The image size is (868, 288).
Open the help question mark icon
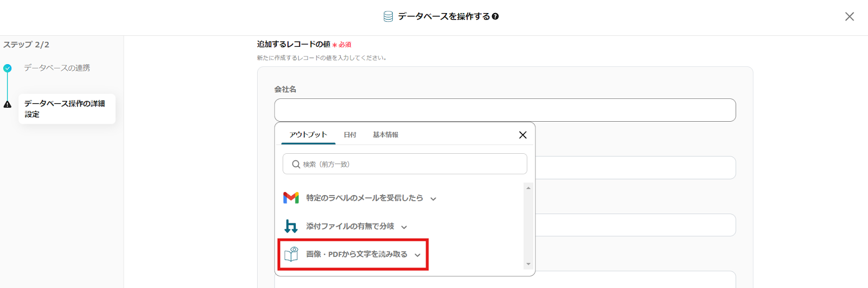point(495,16)
